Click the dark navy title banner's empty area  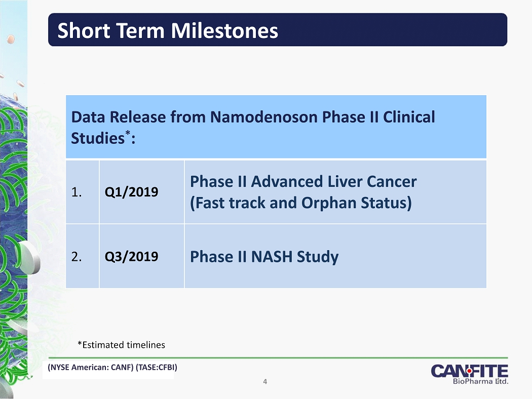[395, 30]
